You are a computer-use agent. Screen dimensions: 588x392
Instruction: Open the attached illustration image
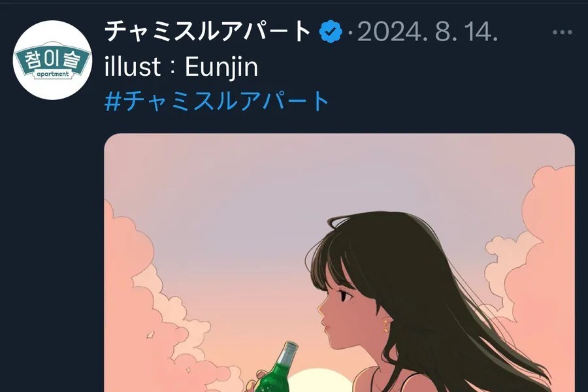(x=339, y=263)
